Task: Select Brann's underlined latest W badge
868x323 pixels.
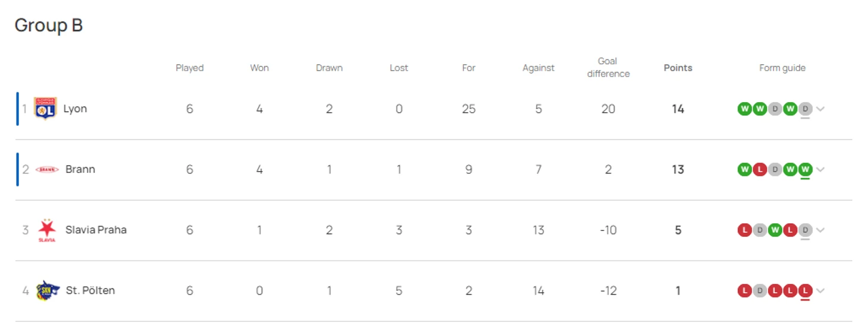Action: pyautogui.click(x=806, y=169)
